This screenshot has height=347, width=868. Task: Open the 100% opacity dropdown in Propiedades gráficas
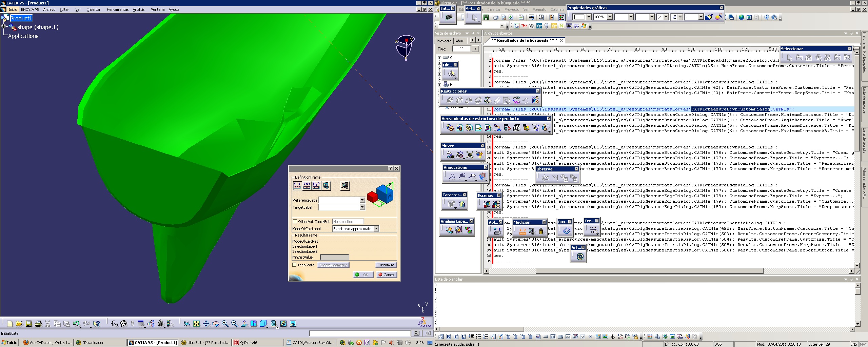[610, 17]
